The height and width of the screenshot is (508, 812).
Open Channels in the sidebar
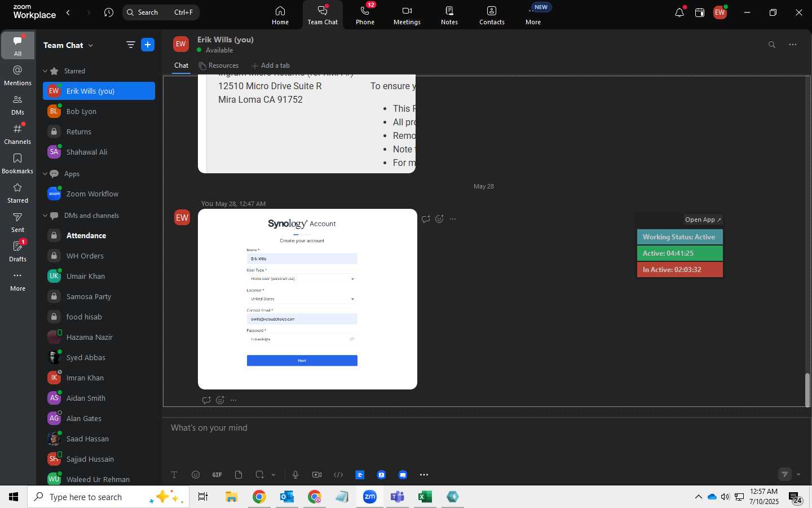[x=18, y=134]
